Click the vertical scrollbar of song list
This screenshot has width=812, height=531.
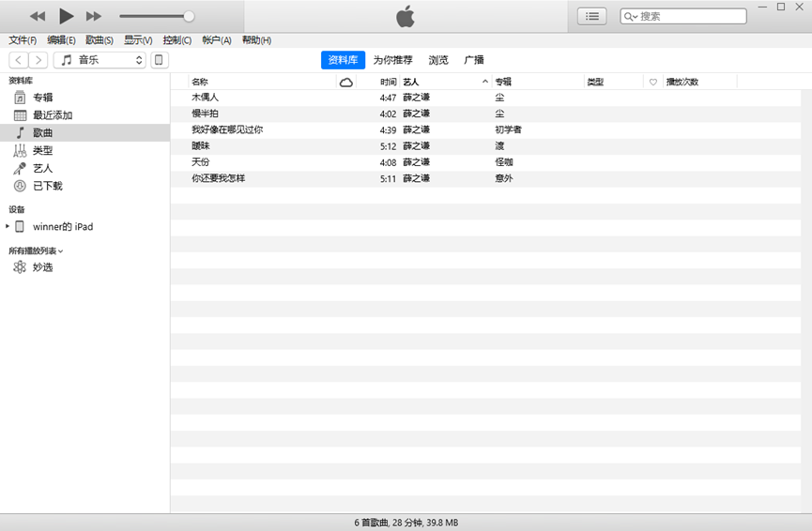(x=806, y=301)
